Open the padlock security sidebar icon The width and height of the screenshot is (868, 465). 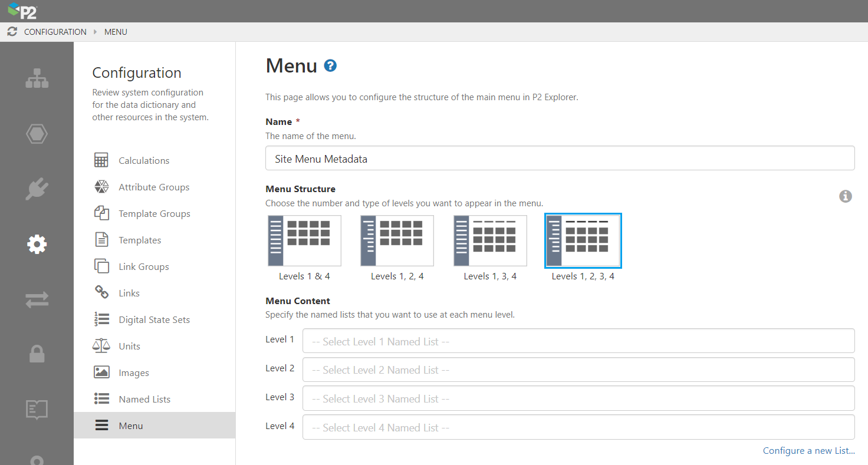(37, 354)
